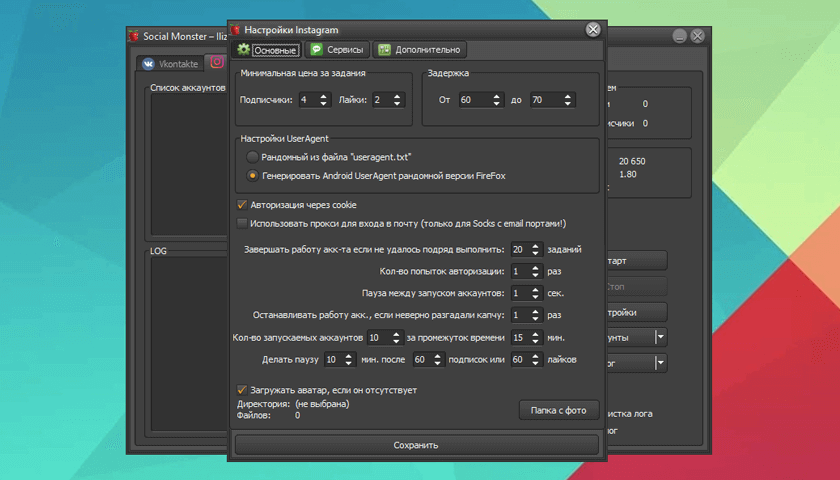This screenshot has height=480, width=840.
Task: Click the chat bubble icon on Сервисы tab
Action: [x=317, y=49]
